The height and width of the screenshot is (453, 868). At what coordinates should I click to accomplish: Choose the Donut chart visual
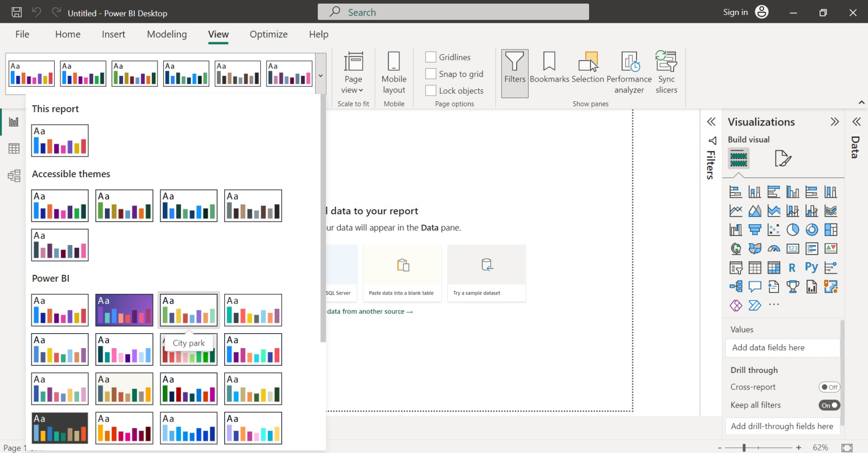[x=812, y=230]
